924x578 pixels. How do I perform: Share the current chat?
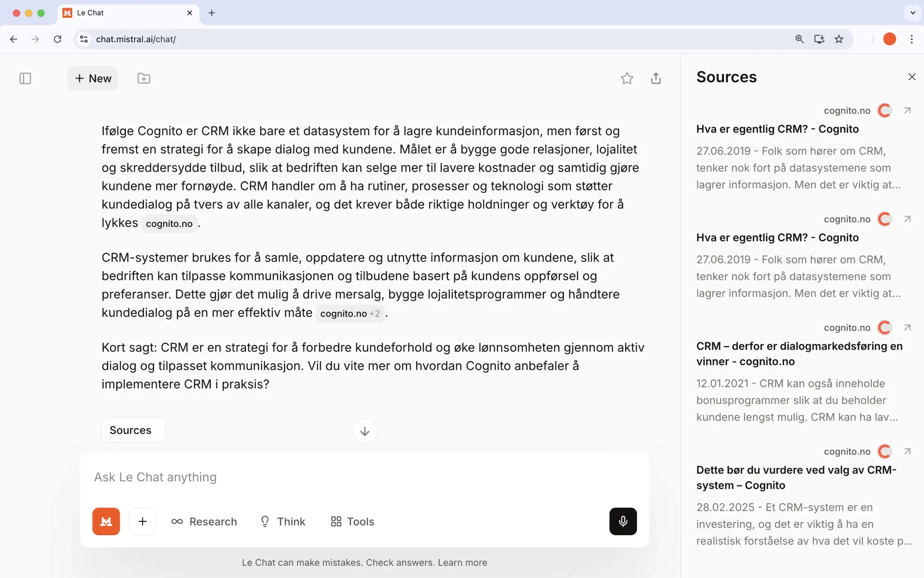pyautogui.click(x=656, y=78)
